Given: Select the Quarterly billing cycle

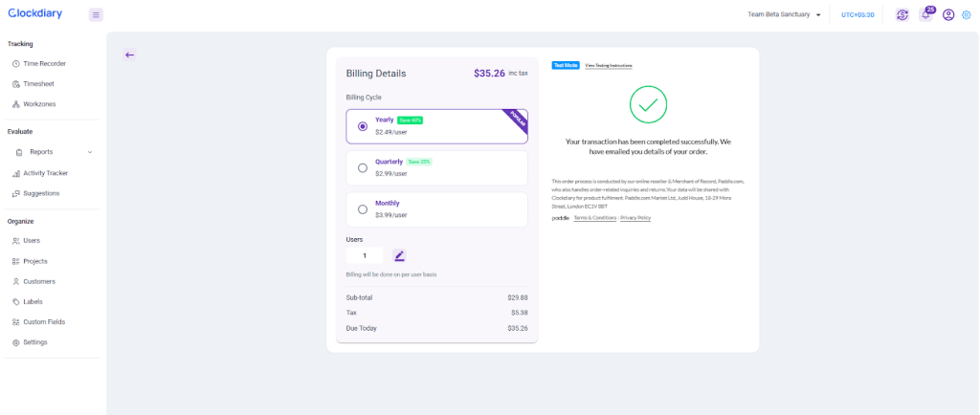Looking at the screenshot, I should [363, 167].
